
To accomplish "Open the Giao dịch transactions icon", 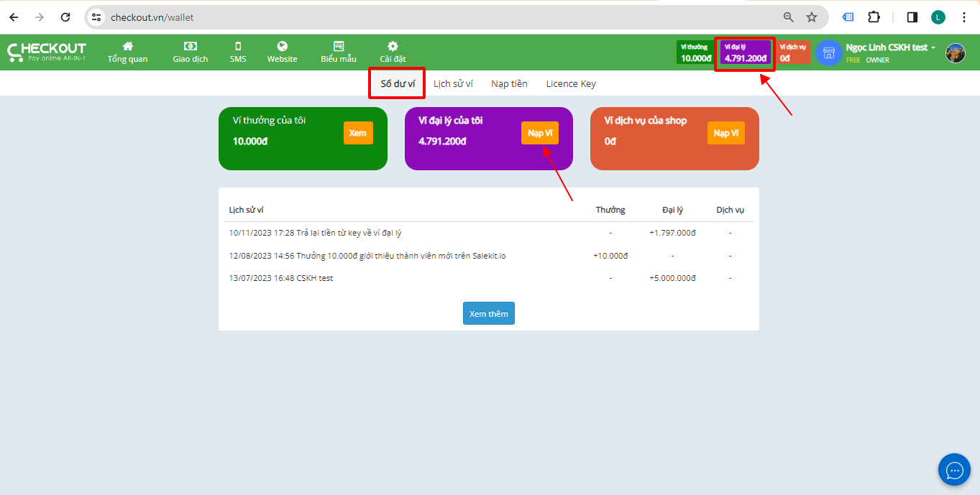I will click(190, 46).
